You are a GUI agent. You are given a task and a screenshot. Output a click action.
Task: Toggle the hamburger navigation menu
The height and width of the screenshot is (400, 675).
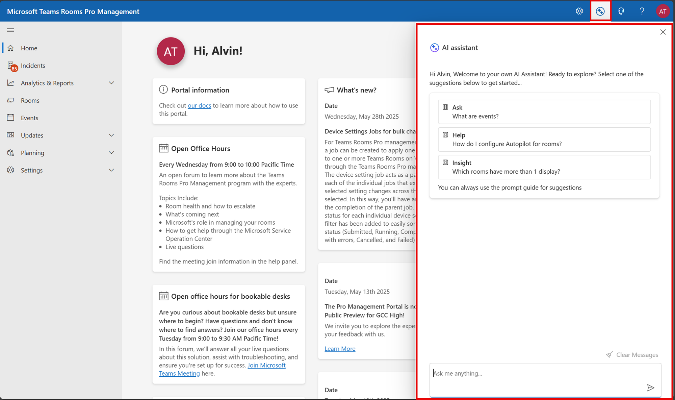tap(10, 30)
